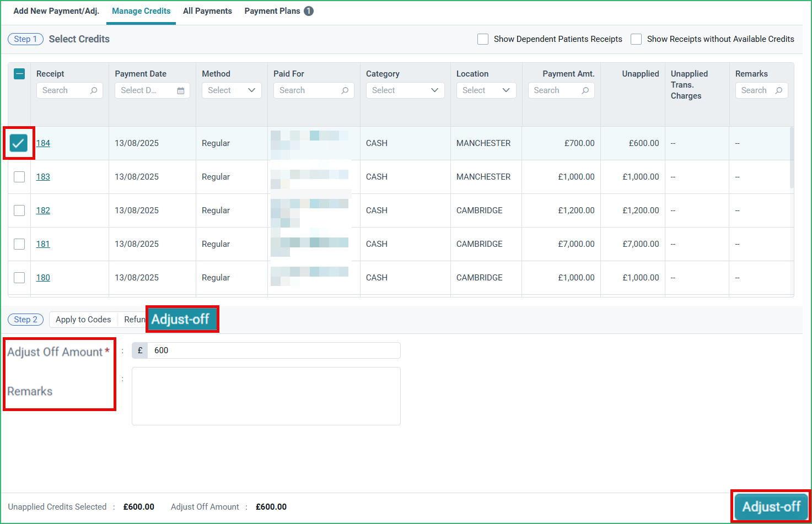Click the Remarks column search field
This screenshot has width=812, height=524.
[762, 90]
